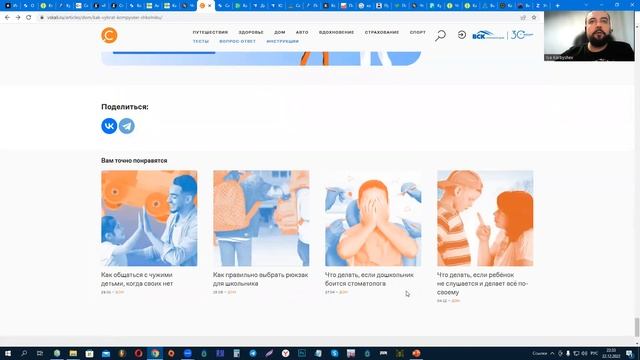Open the Инструкции submenu link

[x=282, y=41]
